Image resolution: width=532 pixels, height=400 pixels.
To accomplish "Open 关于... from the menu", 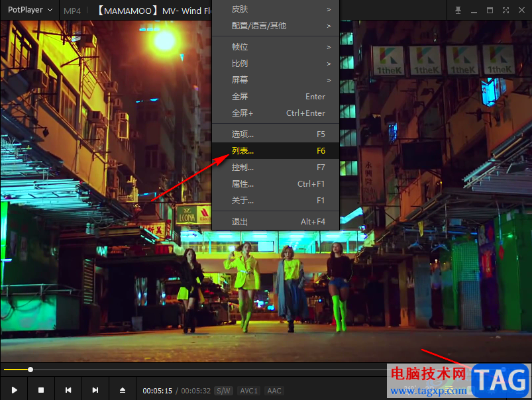I will pos(276,201).
